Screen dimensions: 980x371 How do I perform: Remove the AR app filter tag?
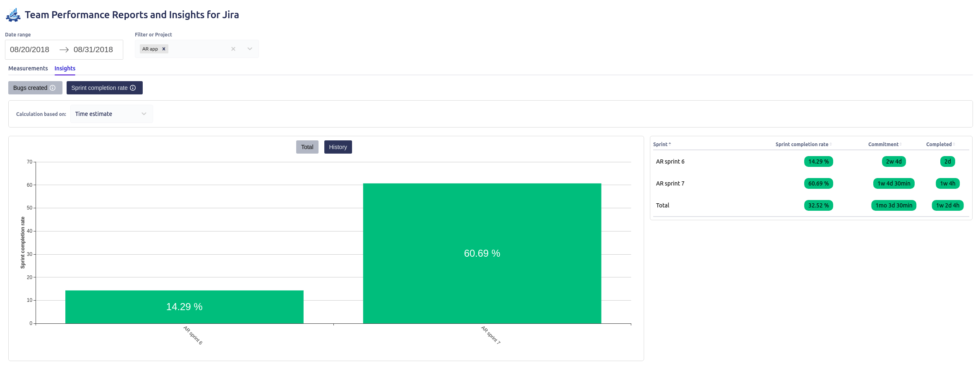[x=164, y=49]
